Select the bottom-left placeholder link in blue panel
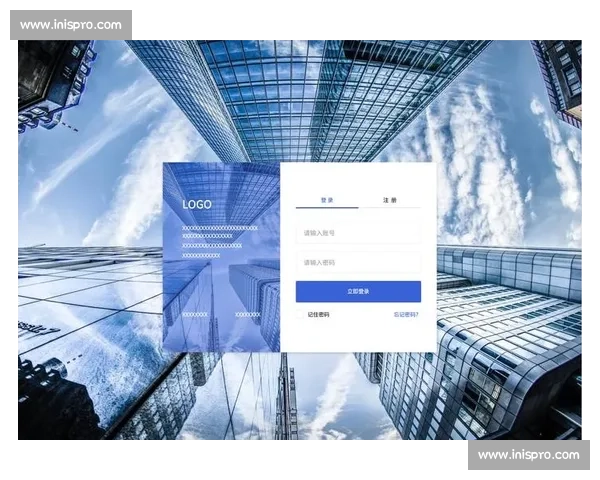Viewport: 600px width, 480px height. (195, 314)
